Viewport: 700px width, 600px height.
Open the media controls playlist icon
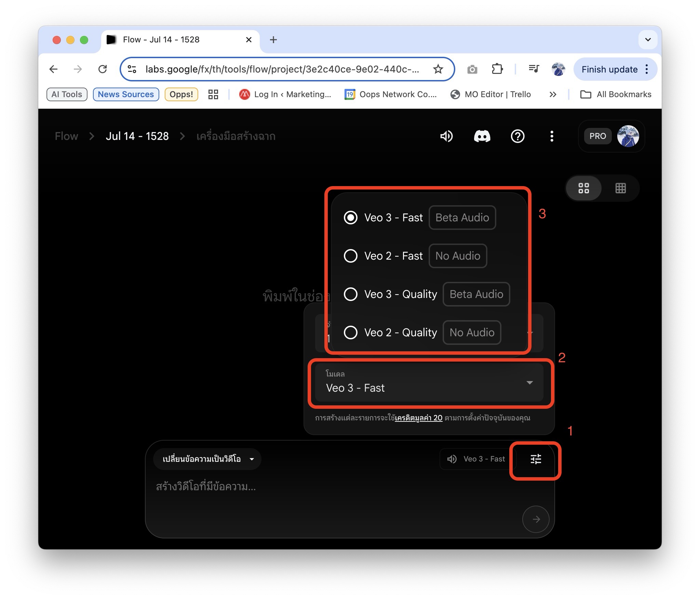pos(534,69)
